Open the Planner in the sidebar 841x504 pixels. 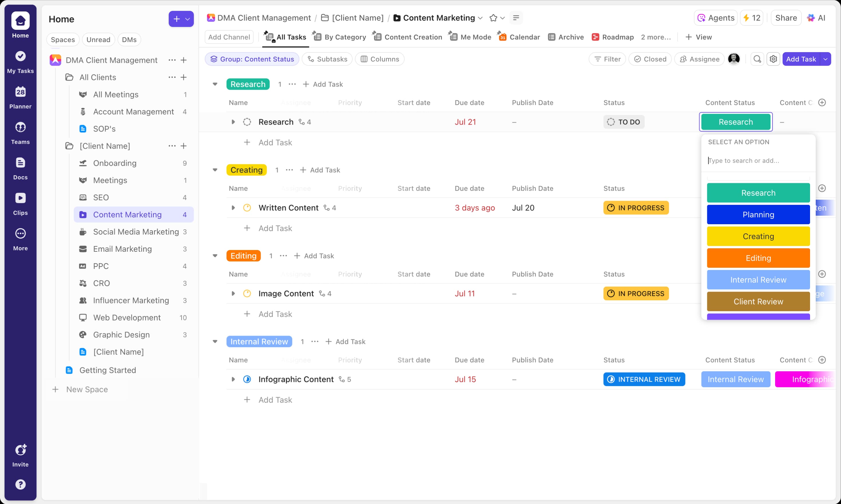tap(20, 97)
